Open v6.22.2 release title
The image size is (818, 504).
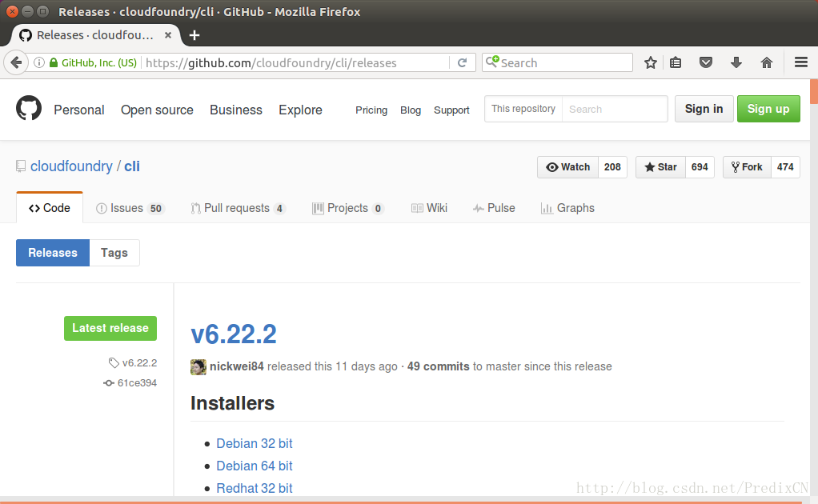point(233,334)
